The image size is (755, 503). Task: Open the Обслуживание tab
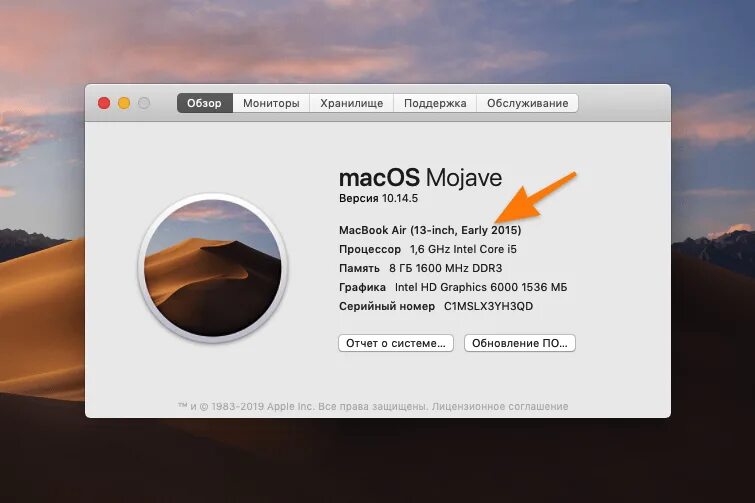[x=527, y=103]
